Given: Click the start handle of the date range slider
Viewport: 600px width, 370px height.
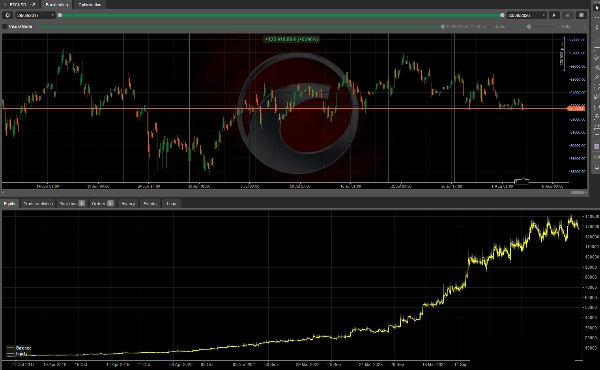Looking at the screenshot, I should pos(60,15).
